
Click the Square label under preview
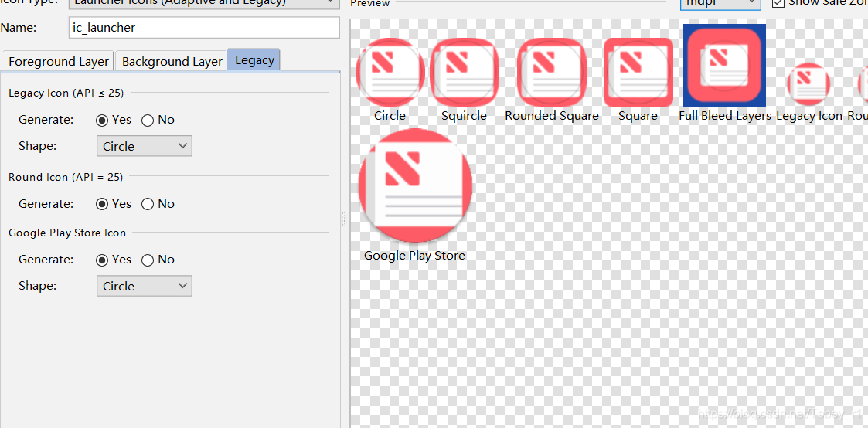coord(638,116)
